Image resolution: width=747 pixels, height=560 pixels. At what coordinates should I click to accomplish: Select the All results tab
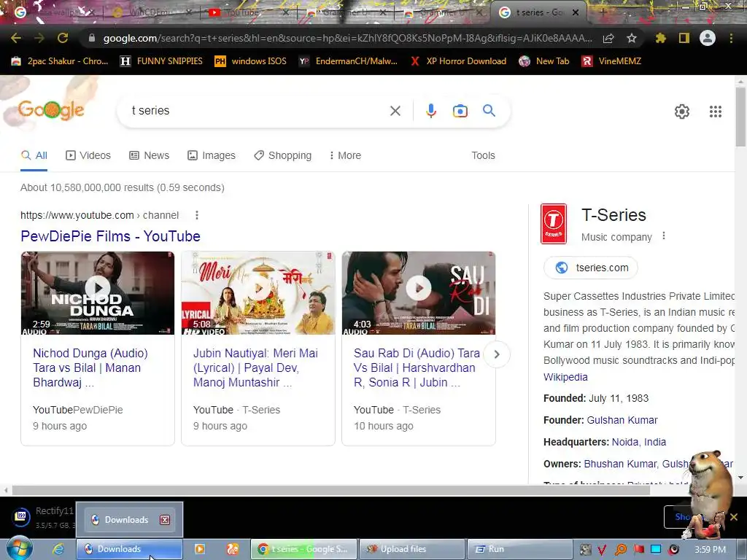click(34, 155)
